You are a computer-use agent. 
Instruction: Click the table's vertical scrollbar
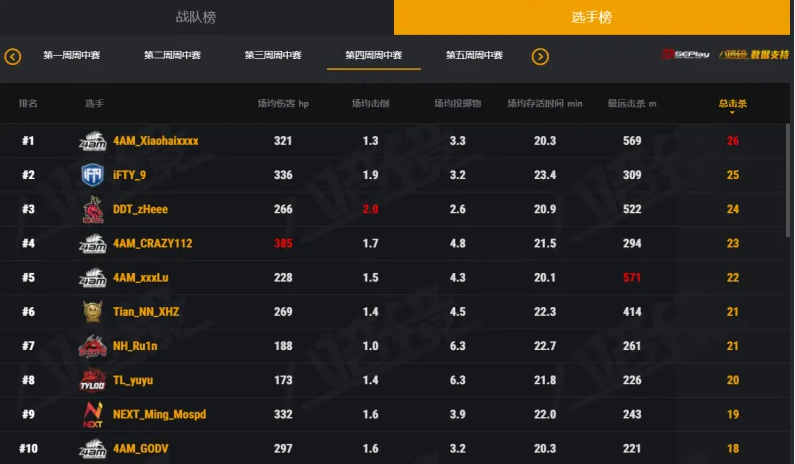tap(788, 183)
